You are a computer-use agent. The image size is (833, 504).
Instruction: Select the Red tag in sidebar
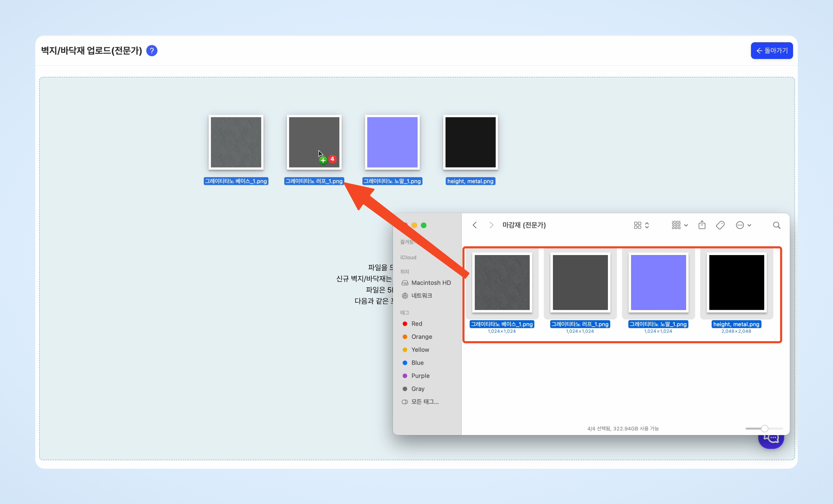pos(412,324)
